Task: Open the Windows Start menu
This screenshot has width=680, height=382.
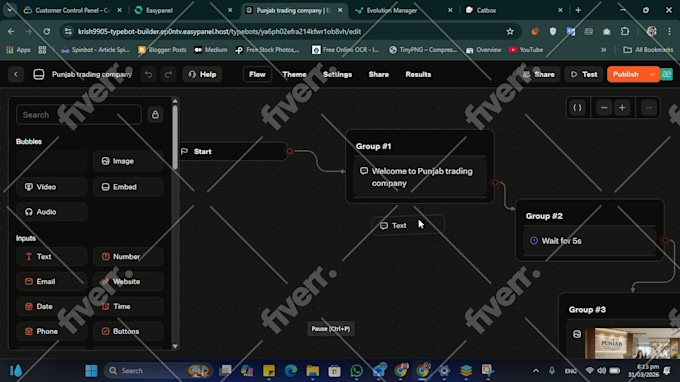Action: point(91,371)
